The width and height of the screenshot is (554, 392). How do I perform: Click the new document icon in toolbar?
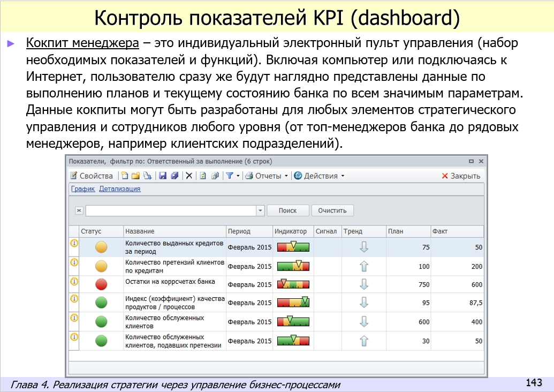125,176
